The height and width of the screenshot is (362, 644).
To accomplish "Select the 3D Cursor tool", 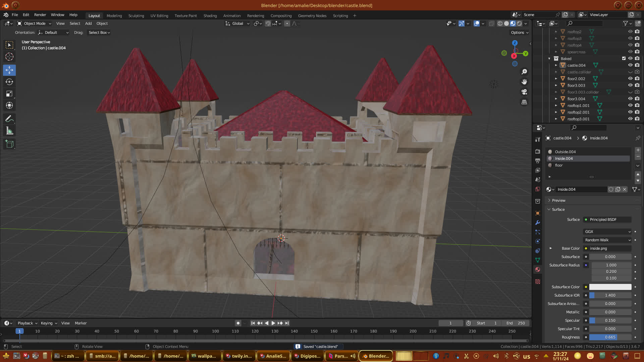I will click(9, 57).
